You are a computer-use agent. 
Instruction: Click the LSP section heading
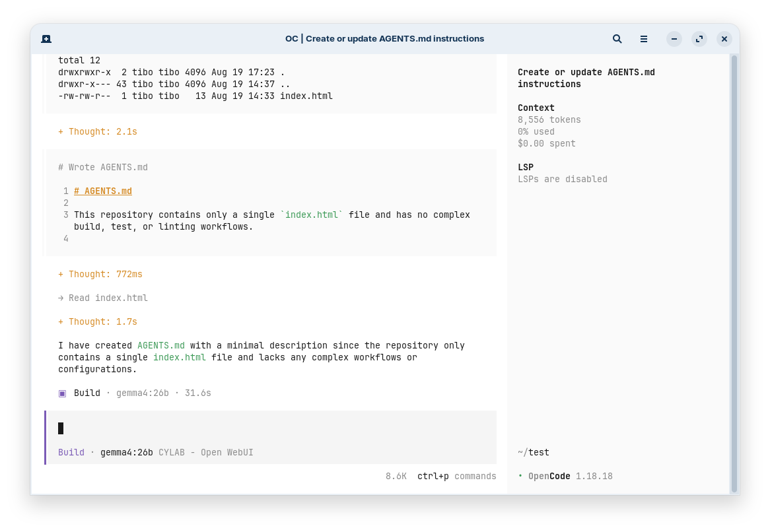[x=526, y=168]
